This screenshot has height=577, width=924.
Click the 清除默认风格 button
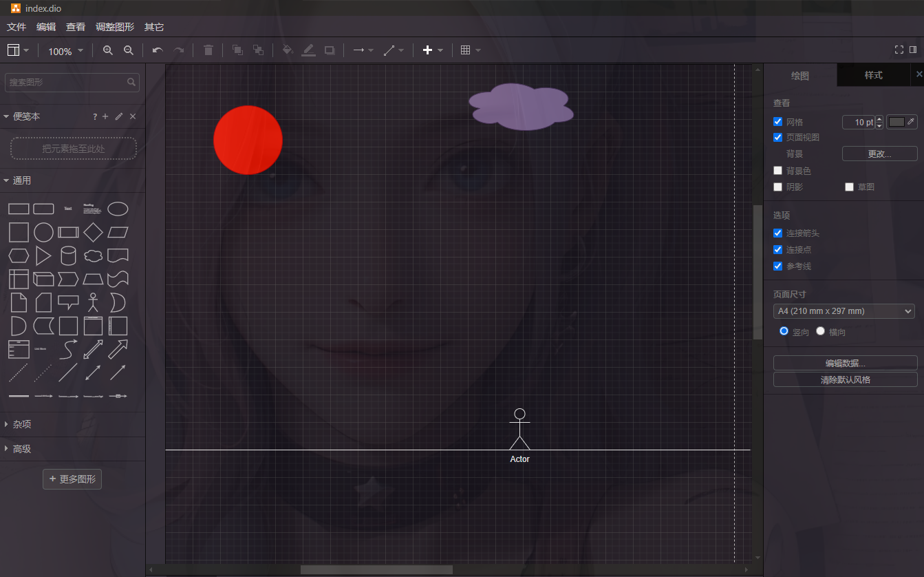coord(845,379)
